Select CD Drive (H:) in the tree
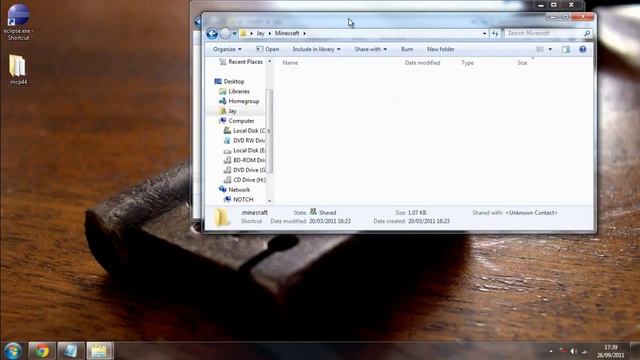The height and width of the screenshot is (360, 640). point(245,180)
